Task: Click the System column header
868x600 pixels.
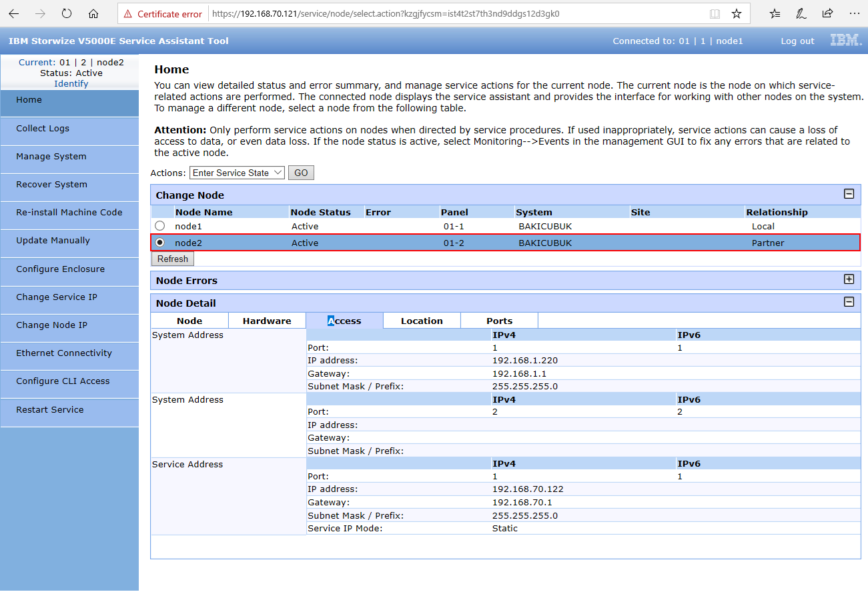Action: point(534,212)
